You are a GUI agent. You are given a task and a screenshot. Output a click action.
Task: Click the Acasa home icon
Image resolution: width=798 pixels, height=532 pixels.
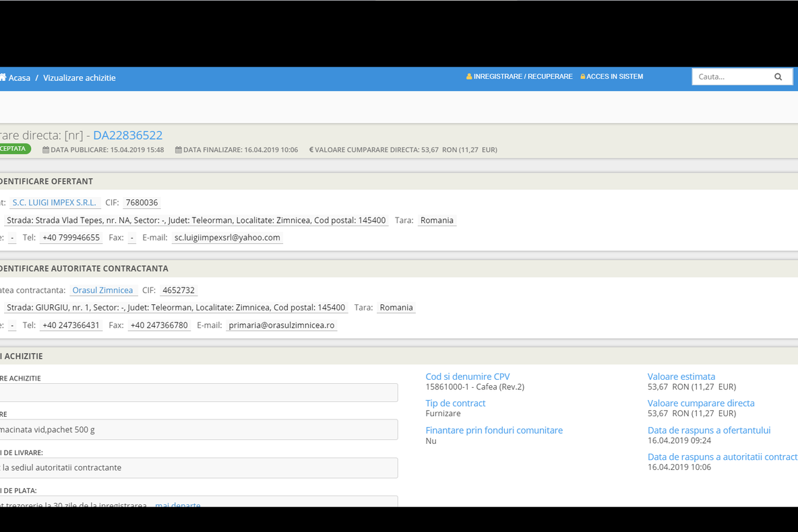pos(3,77)
